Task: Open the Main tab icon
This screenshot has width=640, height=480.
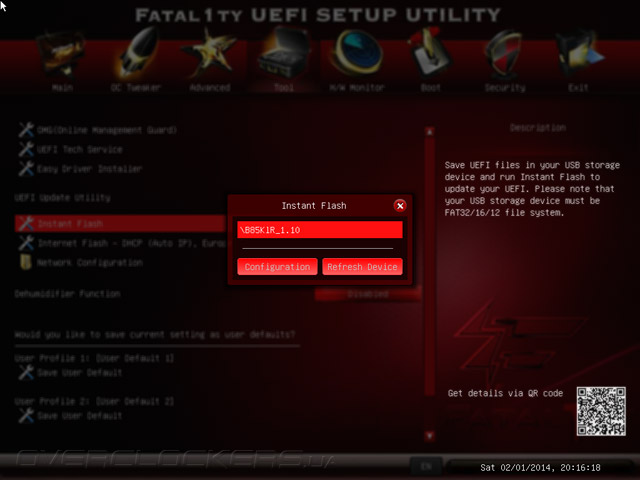Action: pyautogui.click(x=61, y=55)
